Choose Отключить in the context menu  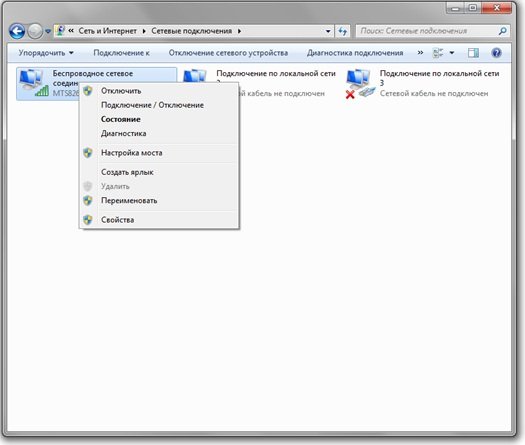(x=121, y=91)
